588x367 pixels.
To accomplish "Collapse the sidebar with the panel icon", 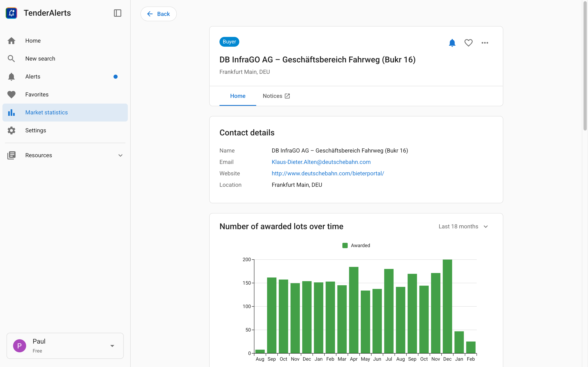I will pos(118,13).
